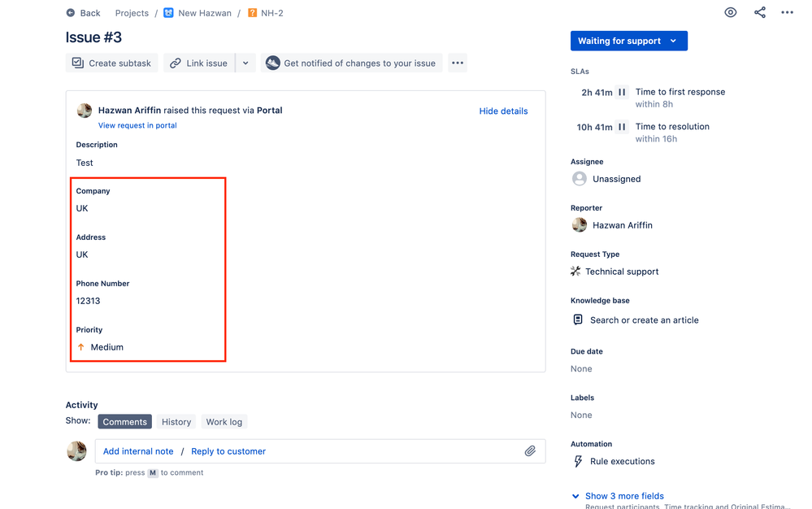Image resolution: width=812 pixels, height=509 pixels.
Task: Open View request in portal link
Action: 137,125
